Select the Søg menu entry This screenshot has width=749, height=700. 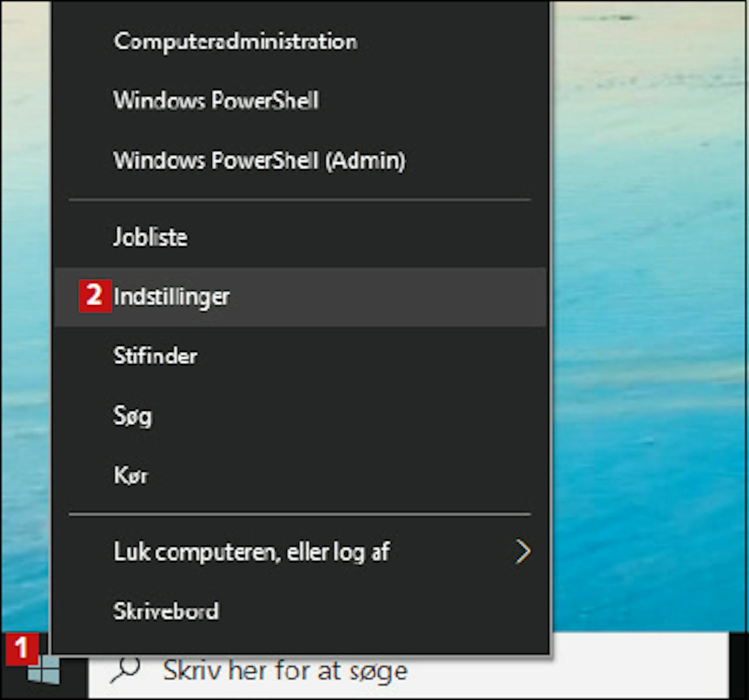(301, 415)
